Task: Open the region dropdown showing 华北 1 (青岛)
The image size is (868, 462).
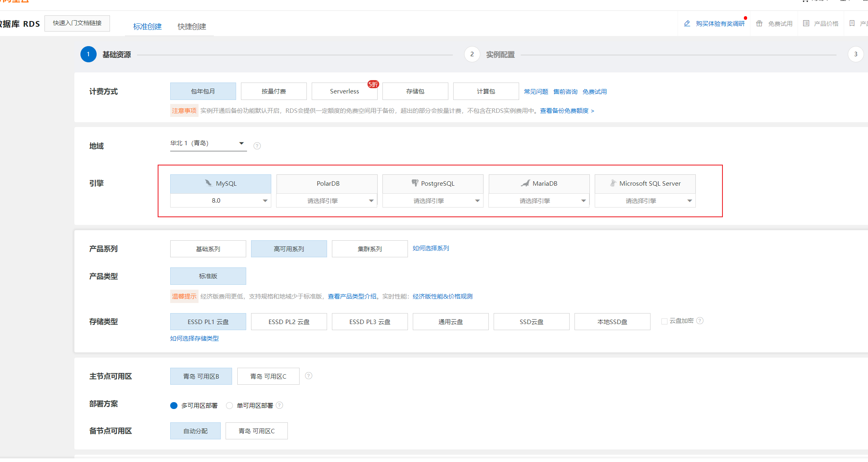Action: click(x=208, y=144)
